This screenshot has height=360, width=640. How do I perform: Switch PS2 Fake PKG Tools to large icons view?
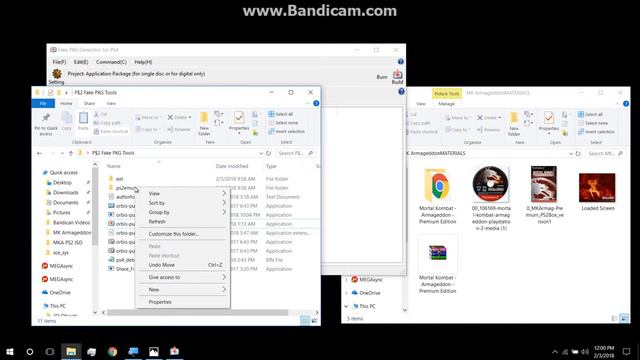coord(314,321)
